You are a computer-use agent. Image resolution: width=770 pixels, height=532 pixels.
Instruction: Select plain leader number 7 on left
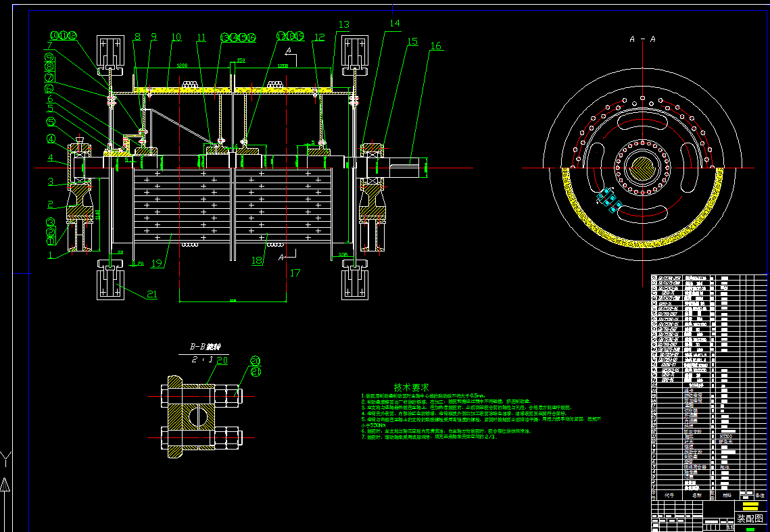tap(49, 46)
